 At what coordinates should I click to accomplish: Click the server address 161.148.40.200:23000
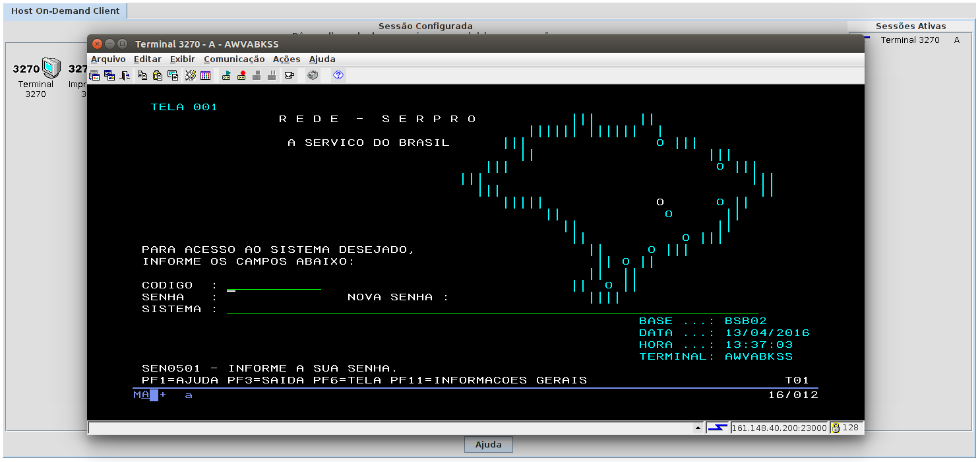780,428
